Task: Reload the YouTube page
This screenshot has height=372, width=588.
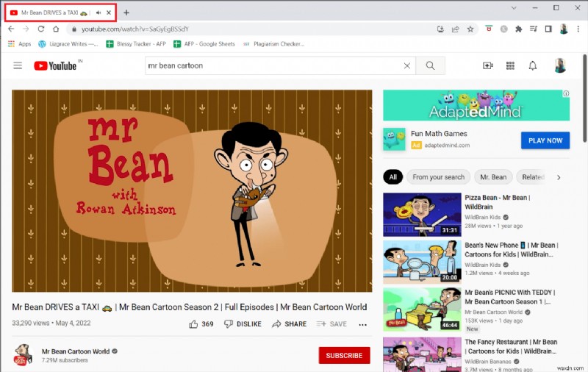Action: pos(41,29)
